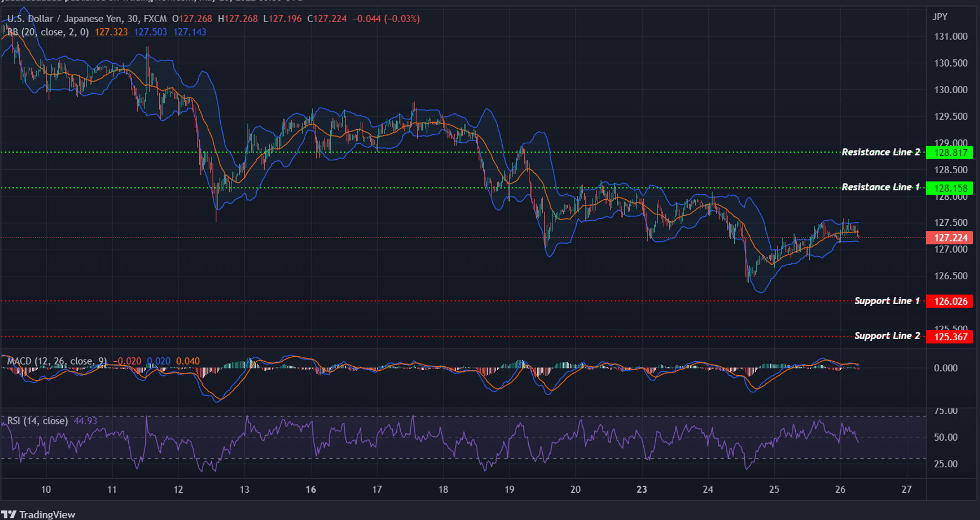This screenshot has height=520, width=980.
Task: Click the 50.00 level on the RSI scale
Action: [x=945, y=437]
